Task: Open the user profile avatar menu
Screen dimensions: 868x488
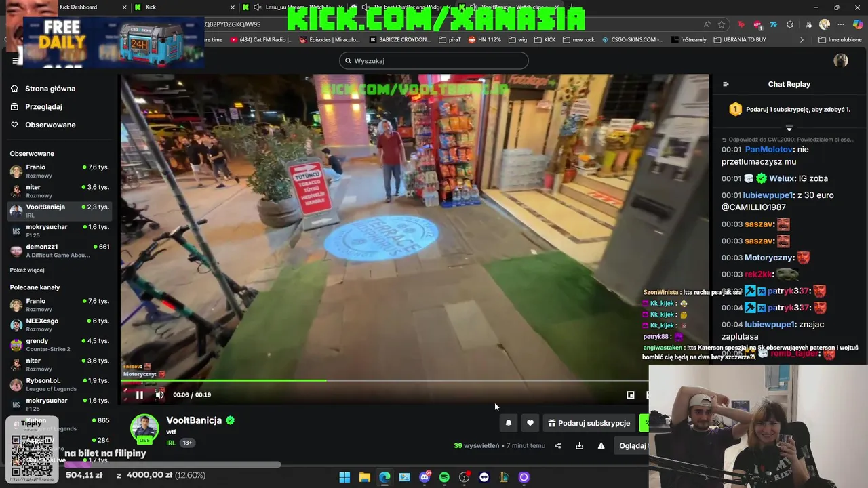Action: 841,60
